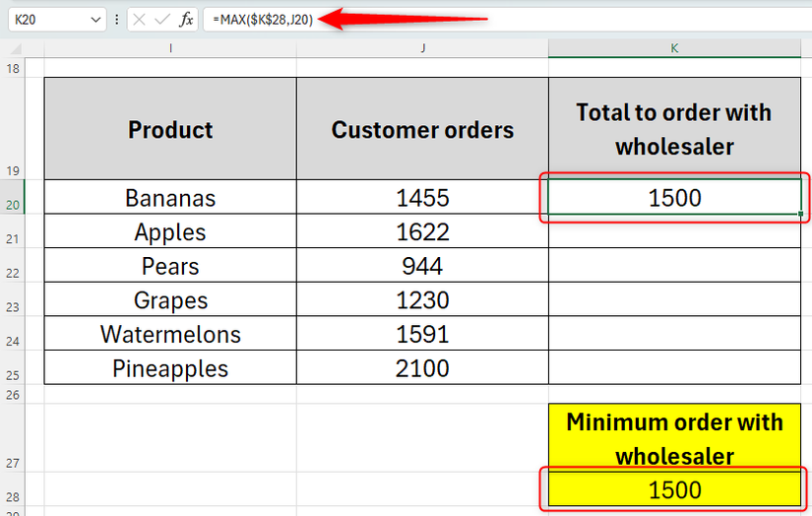This screenshot has height=516, width=812.
Task: Select the Apples cell
Action: (x=170, y=231)
